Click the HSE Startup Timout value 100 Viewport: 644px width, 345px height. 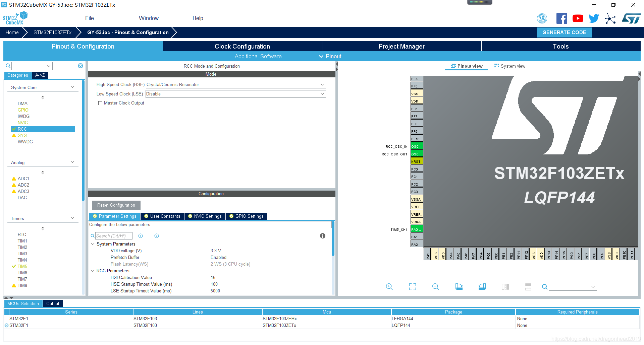[214, 284]
